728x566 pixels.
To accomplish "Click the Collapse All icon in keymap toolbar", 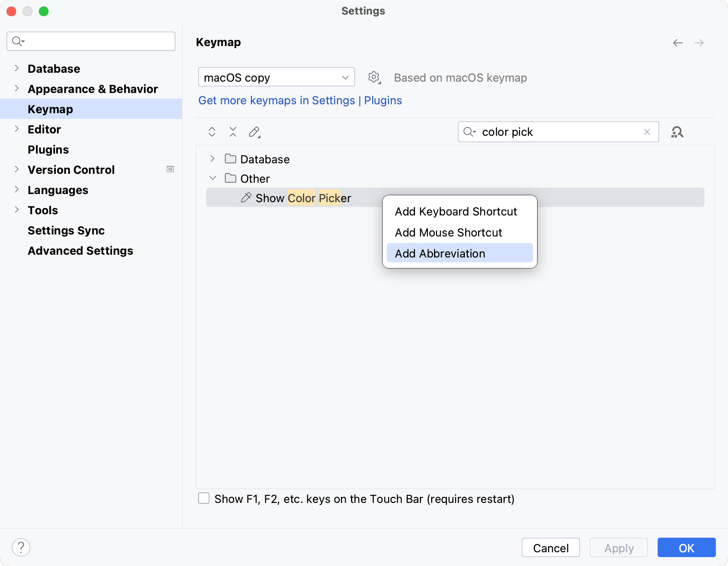I will pos(233,132).
